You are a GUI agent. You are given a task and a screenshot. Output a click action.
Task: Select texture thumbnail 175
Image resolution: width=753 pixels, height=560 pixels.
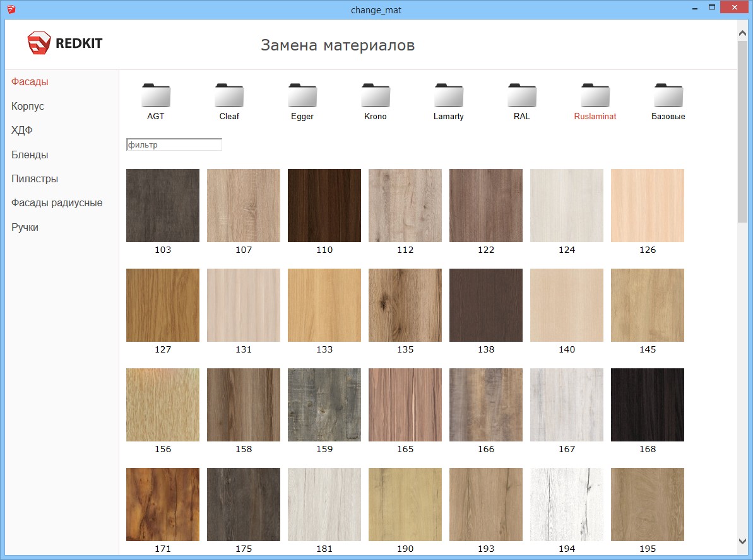[244, 505]
